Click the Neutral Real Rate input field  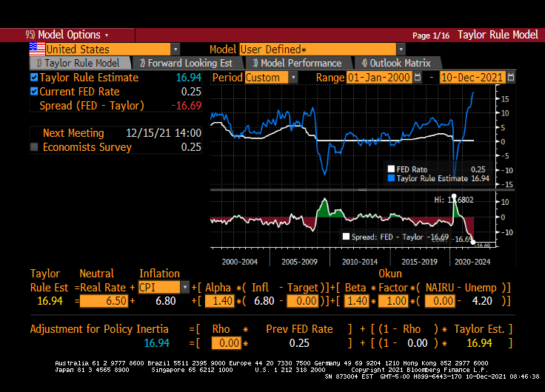pos(104,301)
